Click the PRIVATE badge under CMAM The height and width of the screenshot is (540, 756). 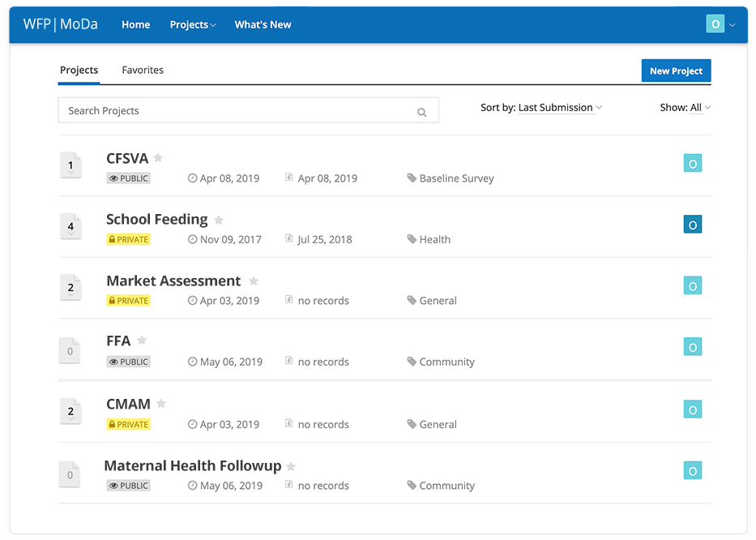pyautogui.click(x=128, y=425)
